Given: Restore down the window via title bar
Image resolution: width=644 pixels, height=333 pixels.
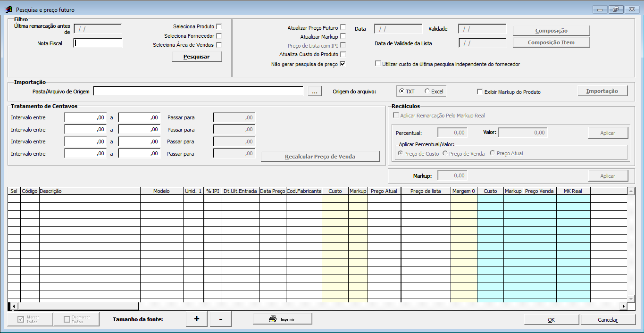Looking at the screenshot, I should [x=616, y=9].
